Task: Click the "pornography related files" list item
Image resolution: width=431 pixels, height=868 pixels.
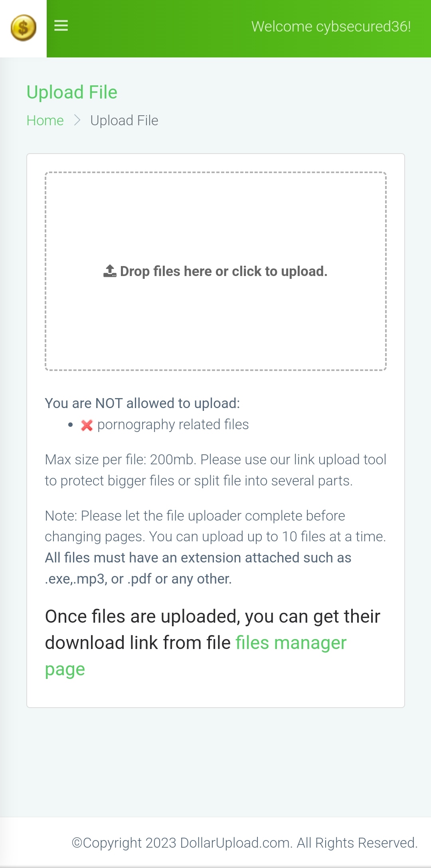Action: tap(173, 424)
